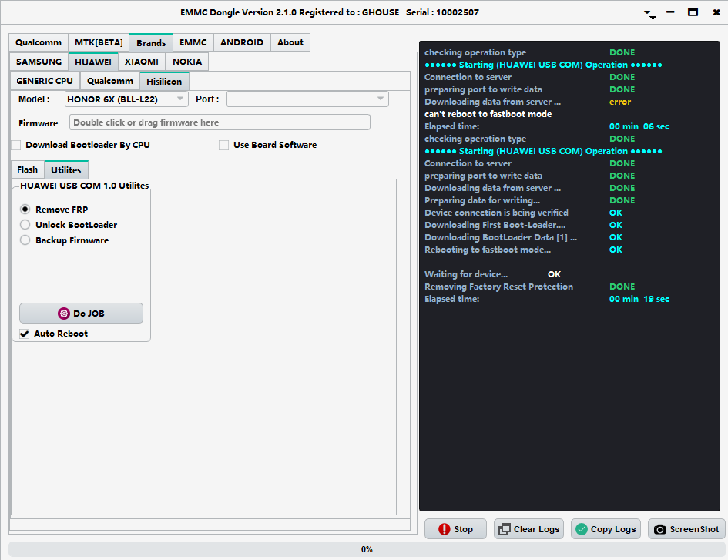The image size is (728, 560).
Task: Click 'can't reboot to fastboot mode' log line
Action: [488, 114]
